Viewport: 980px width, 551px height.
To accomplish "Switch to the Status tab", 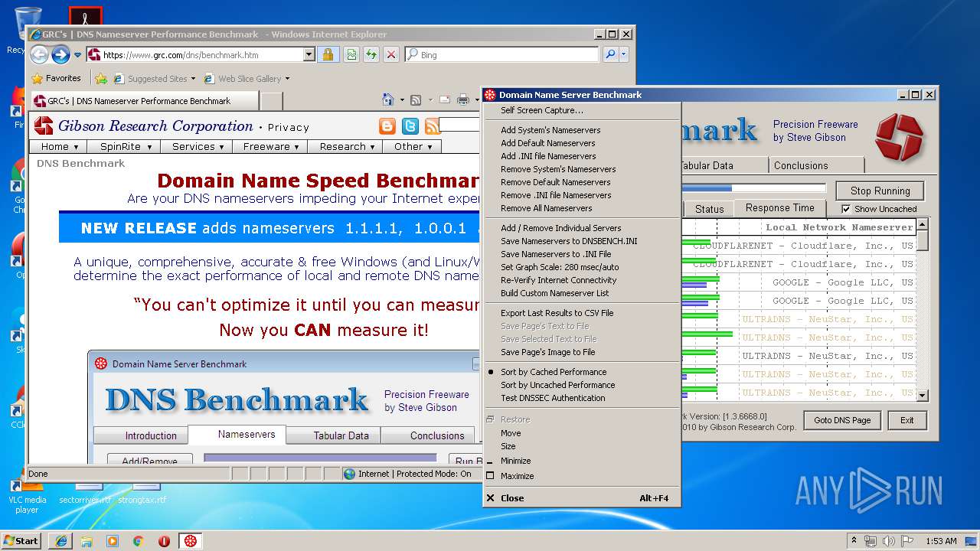I will 709,209.
